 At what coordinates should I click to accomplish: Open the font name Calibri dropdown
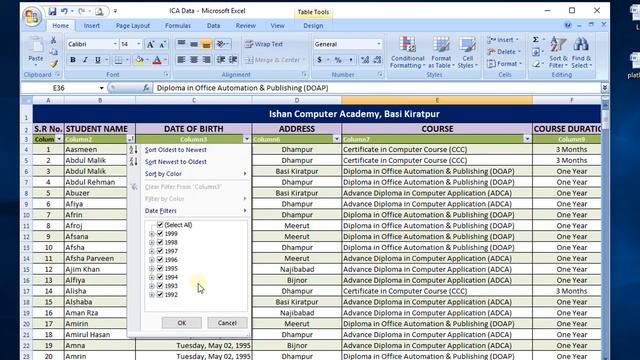click(115, 44)
